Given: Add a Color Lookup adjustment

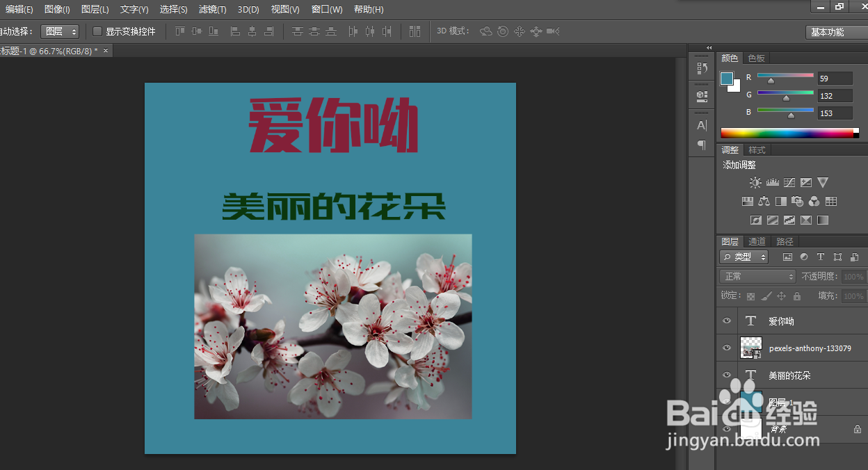Looking at the screenshot, I should click(831, 202).
